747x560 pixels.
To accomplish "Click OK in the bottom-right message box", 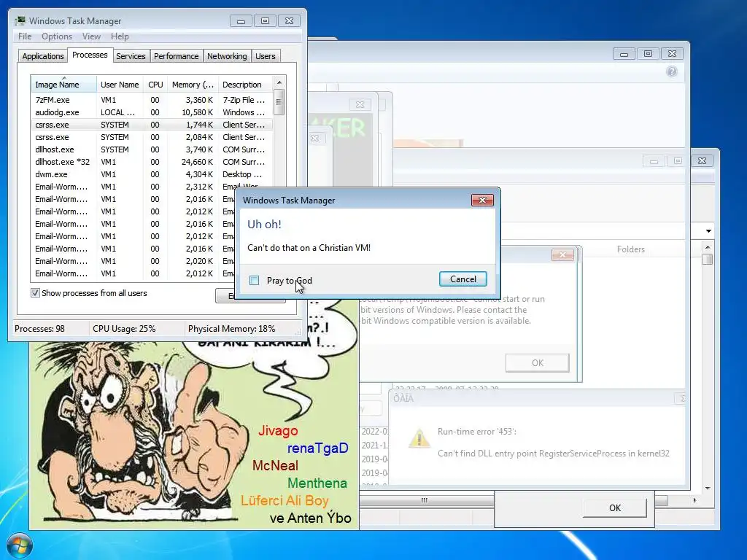I will [x=614, y=507].
